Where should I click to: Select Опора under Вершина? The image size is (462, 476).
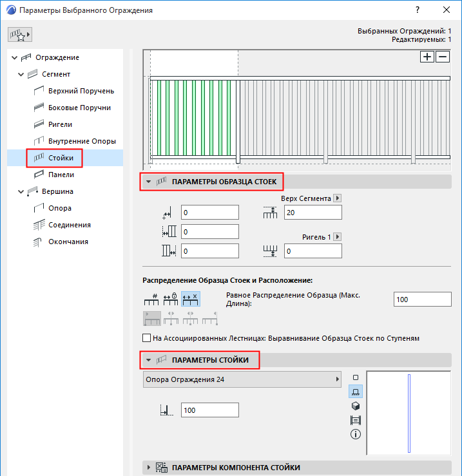[x=60, y=208]
